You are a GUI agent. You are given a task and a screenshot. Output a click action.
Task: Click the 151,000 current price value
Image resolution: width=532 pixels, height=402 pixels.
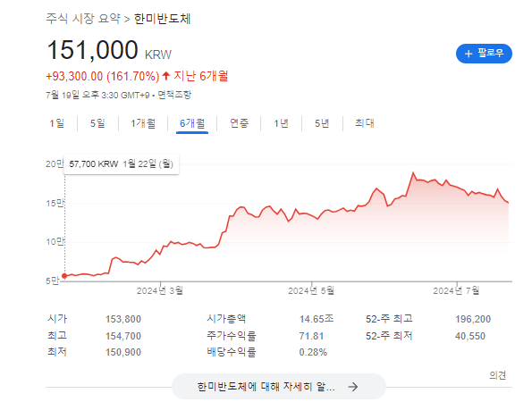click(92, 50)
